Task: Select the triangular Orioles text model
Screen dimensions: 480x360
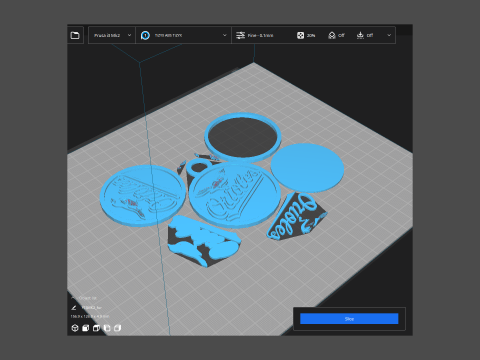Action: click(x=296, y=217)
